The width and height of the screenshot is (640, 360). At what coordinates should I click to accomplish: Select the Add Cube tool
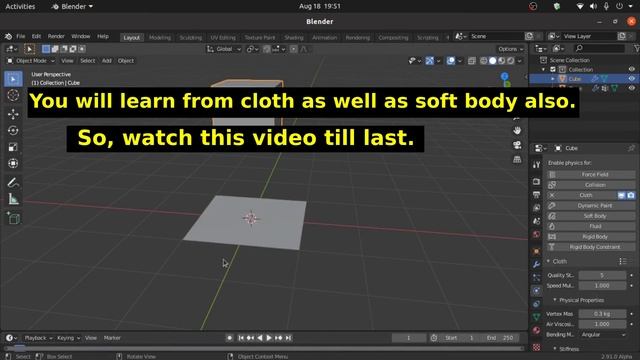tap(13, 218)
